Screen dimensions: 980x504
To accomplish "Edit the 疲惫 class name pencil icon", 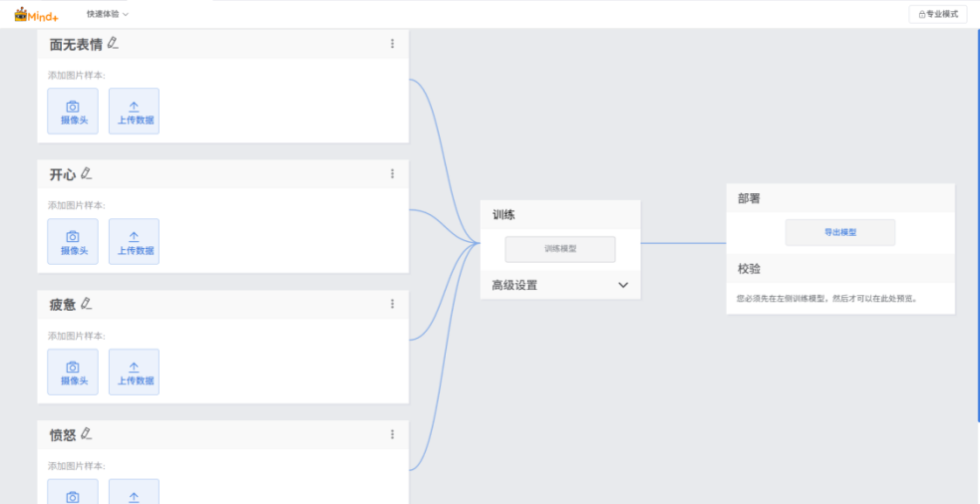I will click(87, 304).
